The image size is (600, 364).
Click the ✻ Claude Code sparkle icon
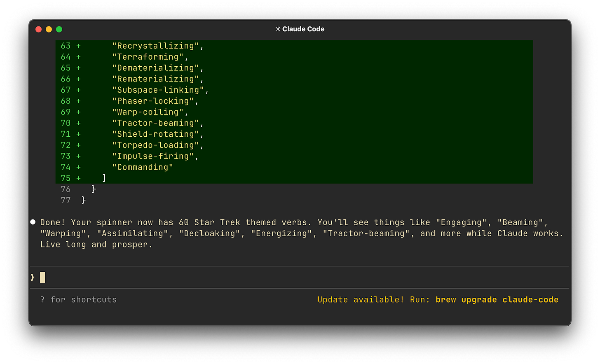[277, 29]
